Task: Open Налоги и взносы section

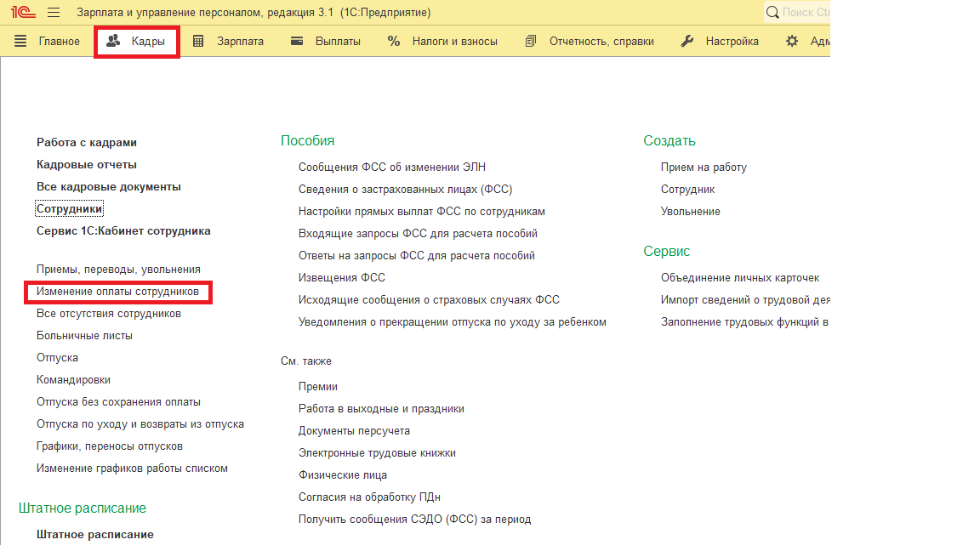Action: tap(455, 41)
